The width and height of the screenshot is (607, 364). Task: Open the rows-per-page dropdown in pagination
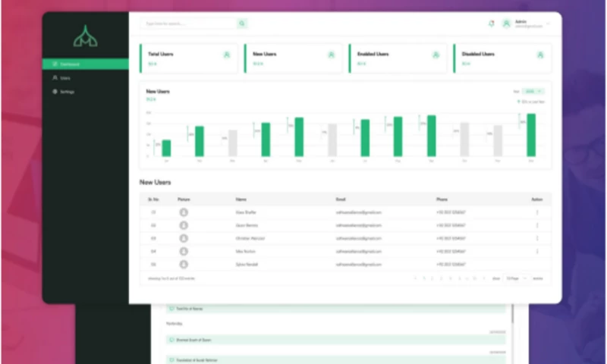(515, 278)
